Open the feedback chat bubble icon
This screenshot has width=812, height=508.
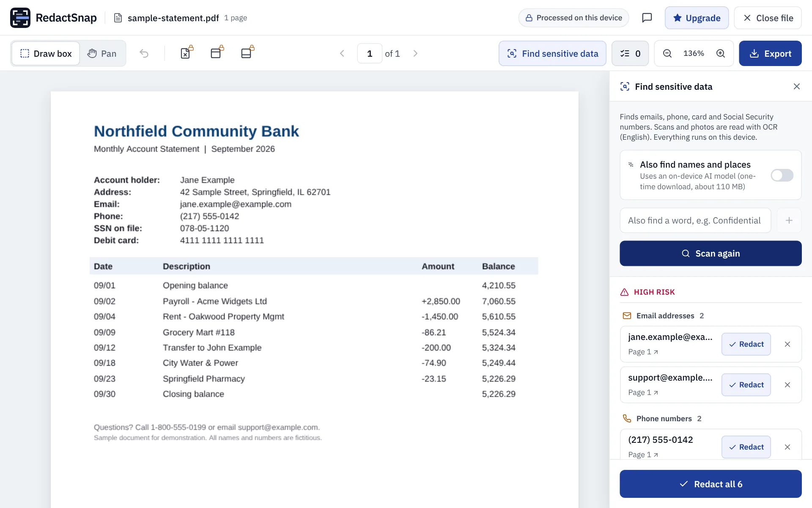647,18
